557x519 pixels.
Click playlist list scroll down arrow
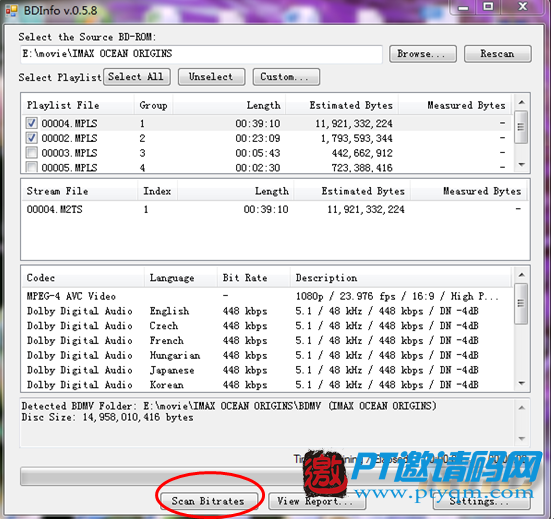coord(521,164)
